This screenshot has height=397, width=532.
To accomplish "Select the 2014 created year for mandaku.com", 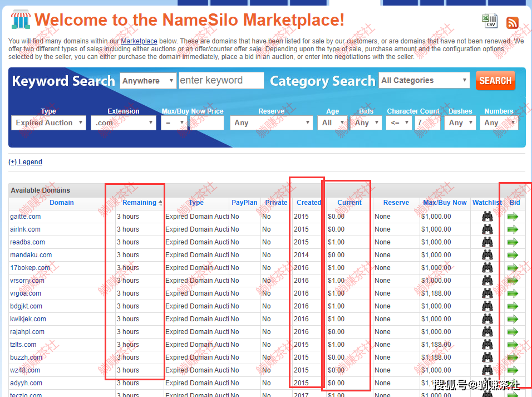I will (301, 255).
